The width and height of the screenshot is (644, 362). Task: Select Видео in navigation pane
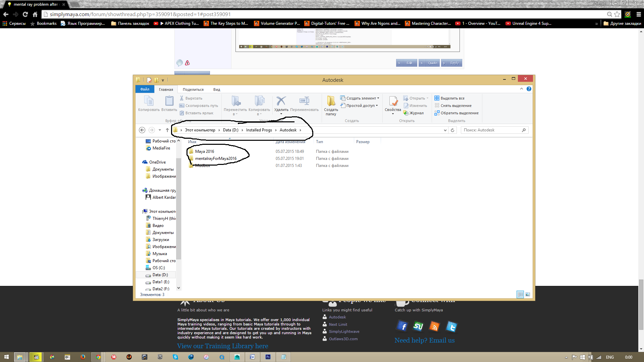coord(158,226)
